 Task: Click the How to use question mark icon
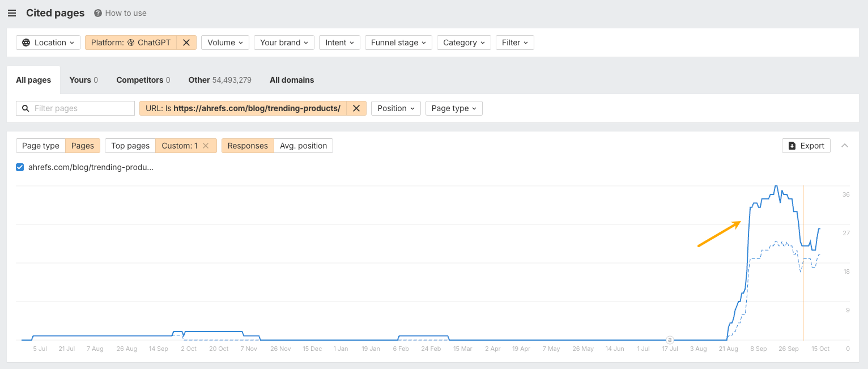[x=98, y=13]
